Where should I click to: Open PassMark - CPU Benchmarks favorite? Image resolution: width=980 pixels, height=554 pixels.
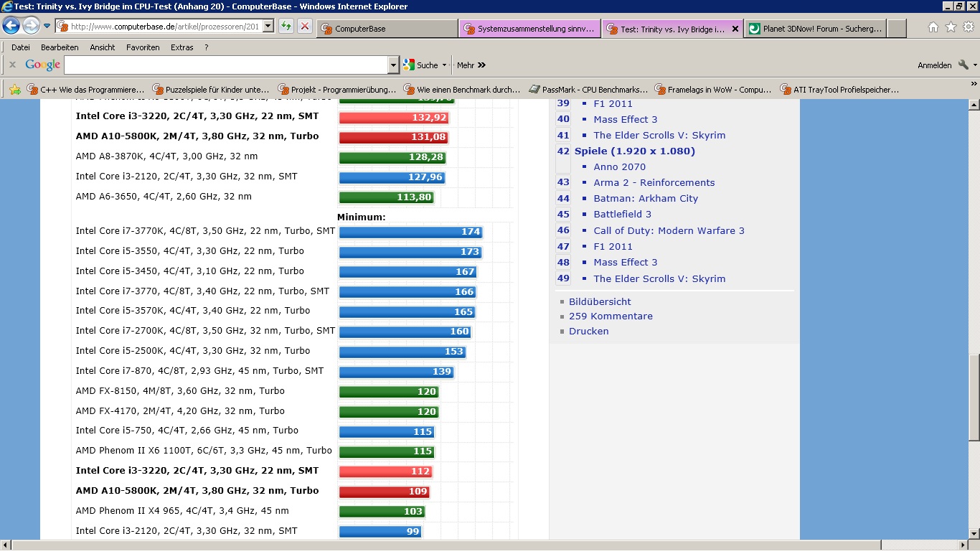click(588, 90)
